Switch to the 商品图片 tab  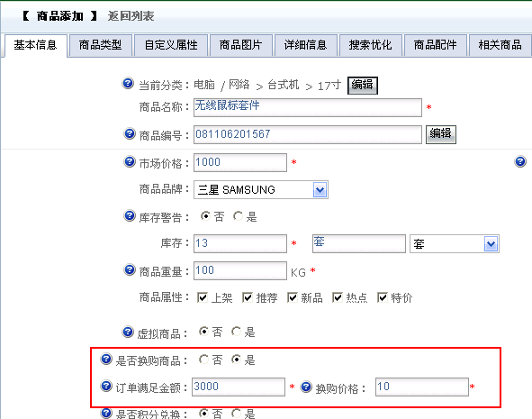[x=241, y=45]
